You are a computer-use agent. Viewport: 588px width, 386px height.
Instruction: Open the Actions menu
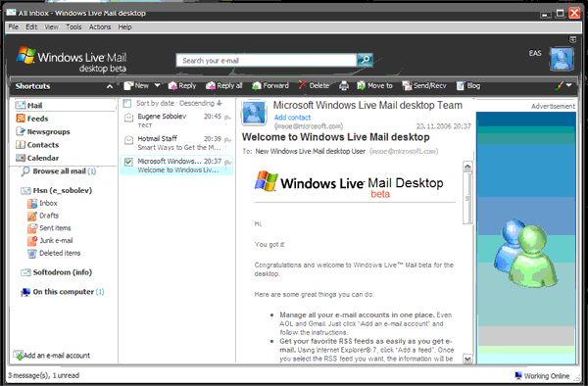coord(100,27)
